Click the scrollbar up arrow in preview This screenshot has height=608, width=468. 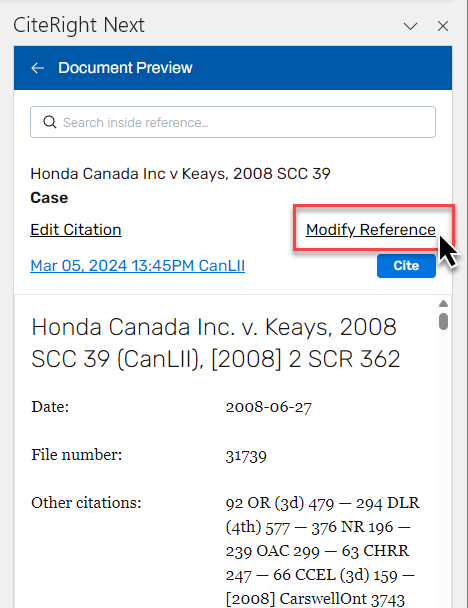(444, 304)
